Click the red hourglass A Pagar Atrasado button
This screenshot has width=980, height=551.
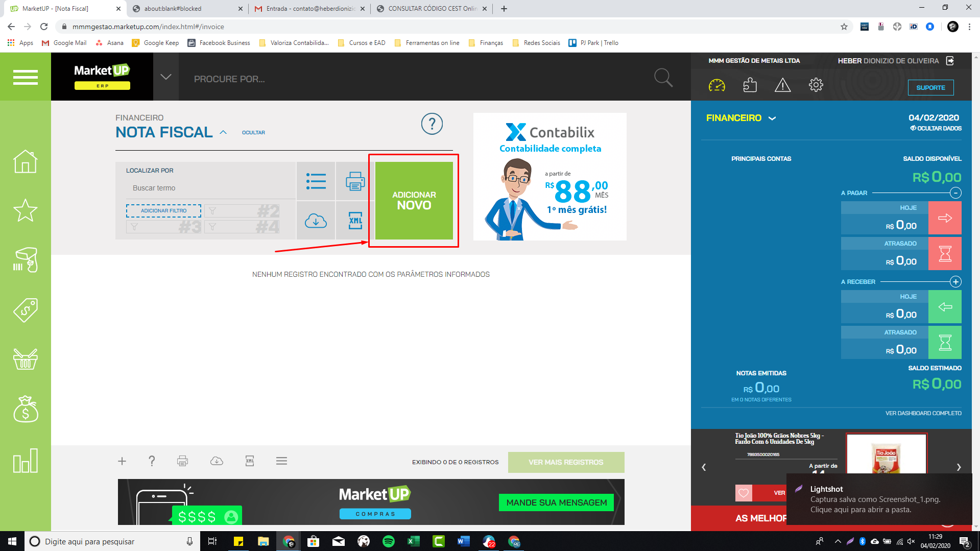click(945, 253)
